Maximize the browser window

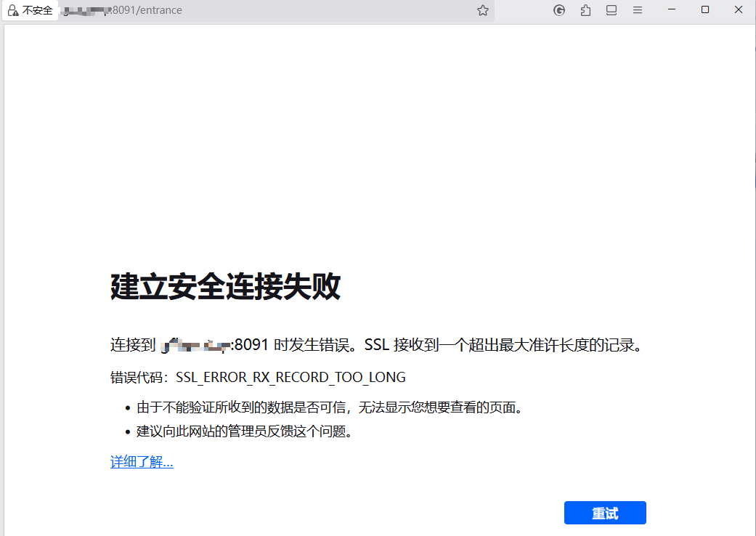pos(705,9)
